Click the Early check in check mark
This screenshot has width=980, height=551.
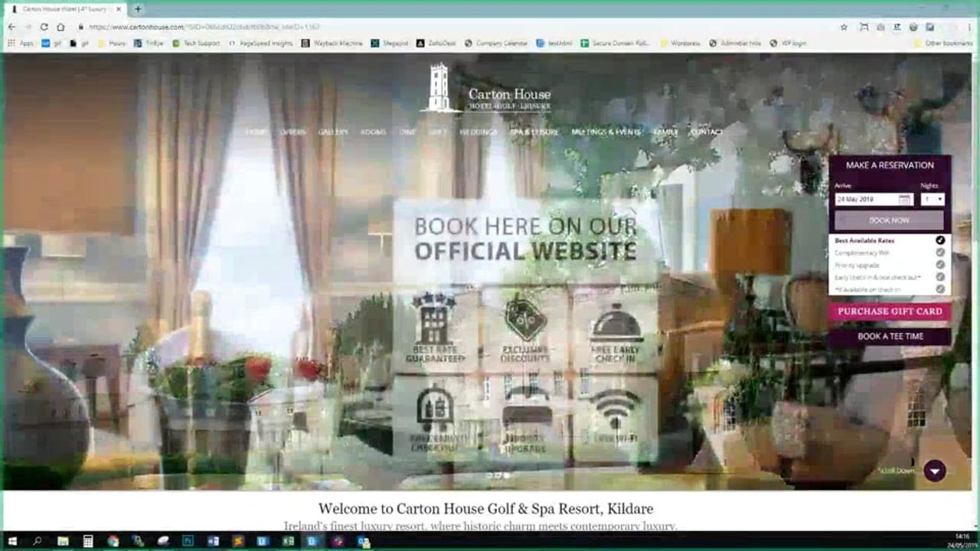coord(940,277)
